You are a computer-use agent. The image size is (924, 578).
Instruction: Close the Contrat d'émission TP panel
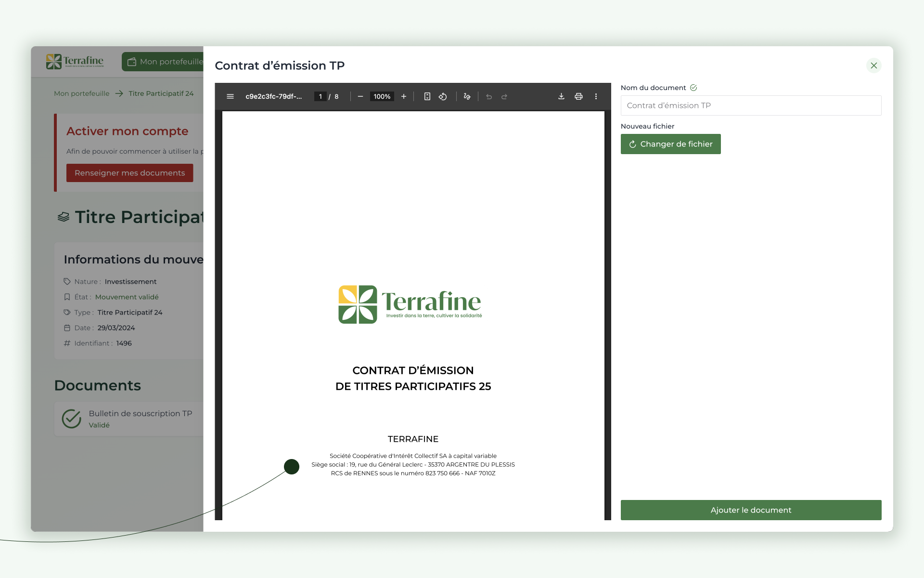[x=874, y=66]
